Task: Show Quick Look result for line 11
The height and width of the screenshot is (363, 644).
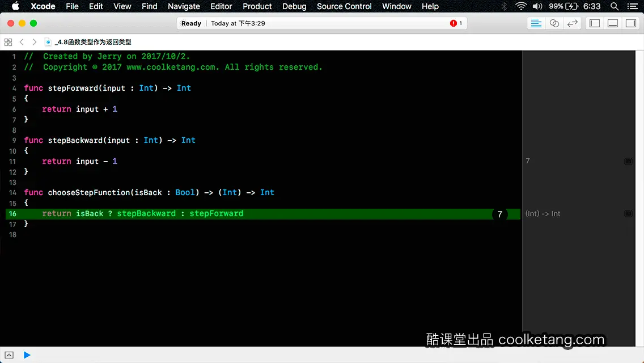Action: pos(628,161)
